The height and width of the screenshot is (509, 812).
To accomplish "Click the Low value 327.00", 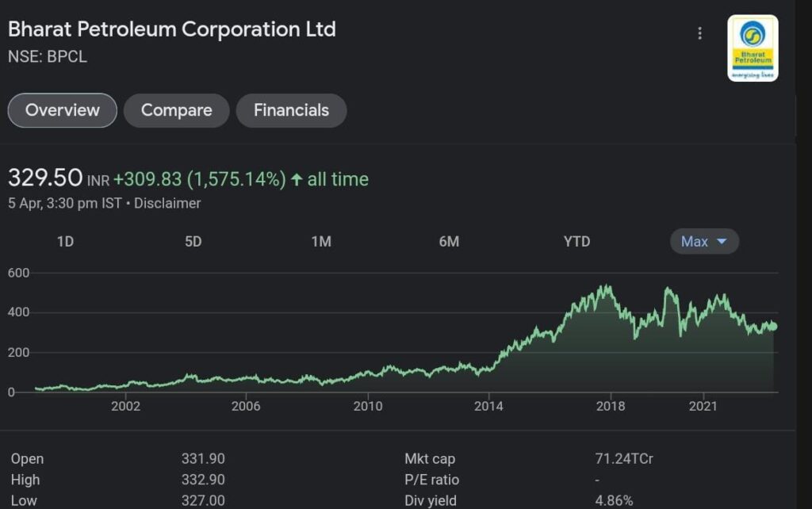I will [x=203, y=501].
